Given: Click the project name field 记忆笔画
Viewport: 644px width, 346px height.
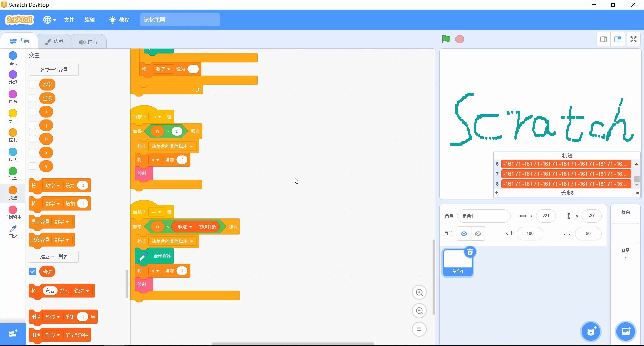Looking at the screenshot, I should 180,20.
